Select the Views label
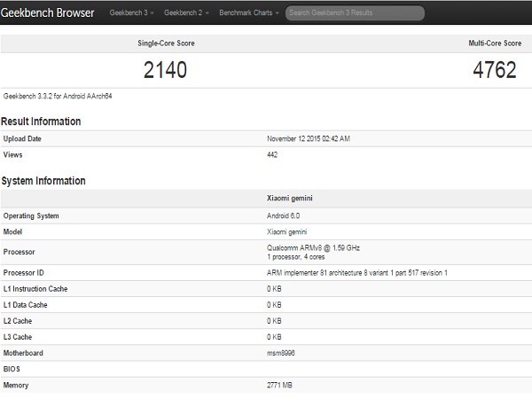This screenshot has height=399, width=532. 13,154
